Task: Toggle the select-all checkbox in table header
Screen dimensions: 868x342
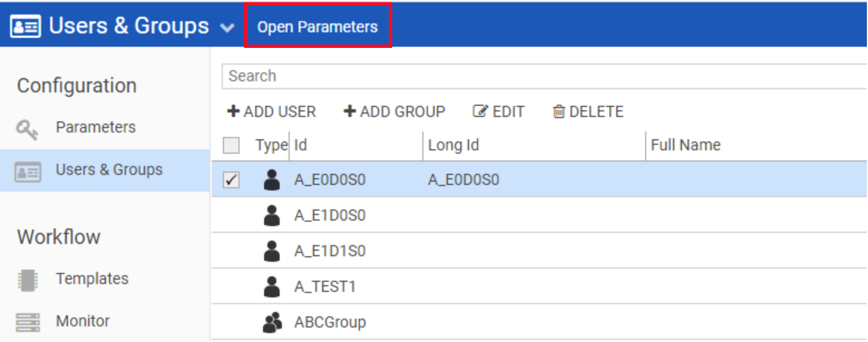Action: (231, 146)
